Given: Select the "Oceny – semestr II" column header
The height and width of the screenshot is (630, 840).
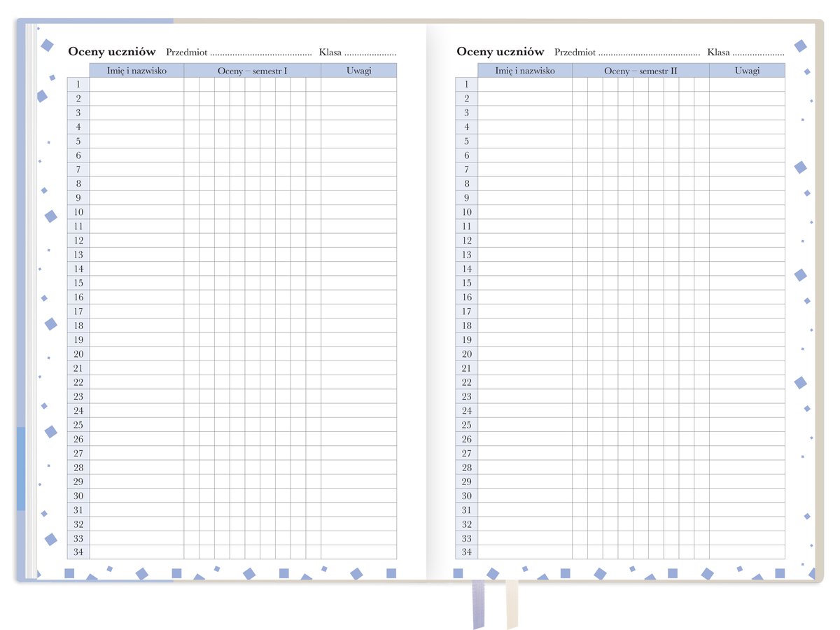Looking at the screenshot, I should point(640,71).
